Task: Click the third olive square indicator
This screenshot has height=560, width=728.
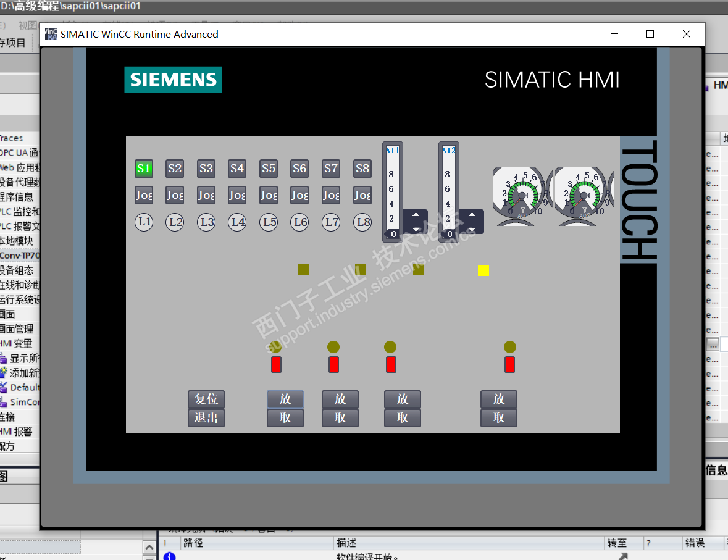Action: click(x=419, y=270)
